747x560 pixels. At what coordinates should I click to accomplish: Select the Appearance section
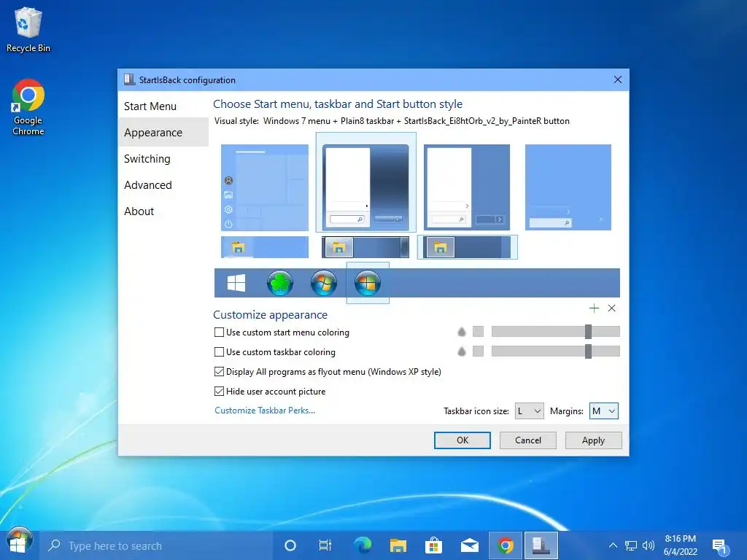163,133
